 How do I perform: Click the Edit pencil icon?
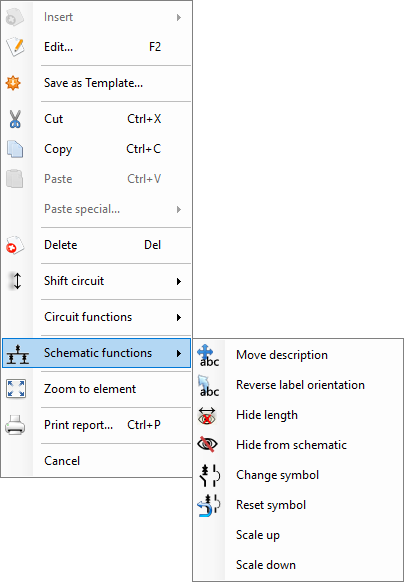15,47
